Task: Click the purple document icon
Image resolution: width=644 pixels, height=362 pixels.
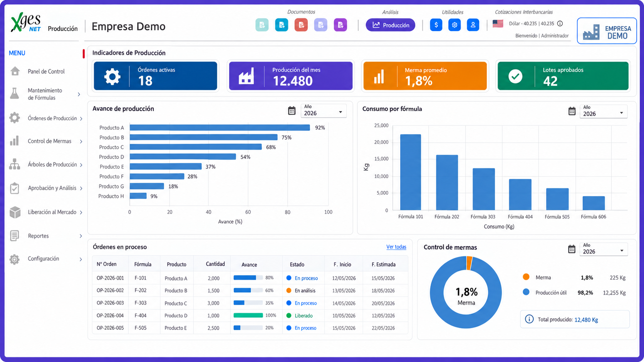Action: (340, 25)
